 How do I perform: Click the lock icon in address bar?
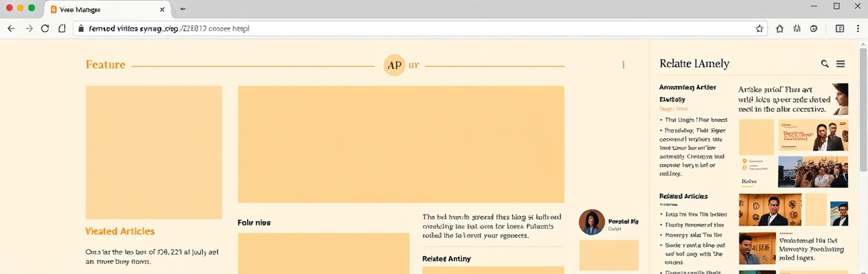(81, 29)
